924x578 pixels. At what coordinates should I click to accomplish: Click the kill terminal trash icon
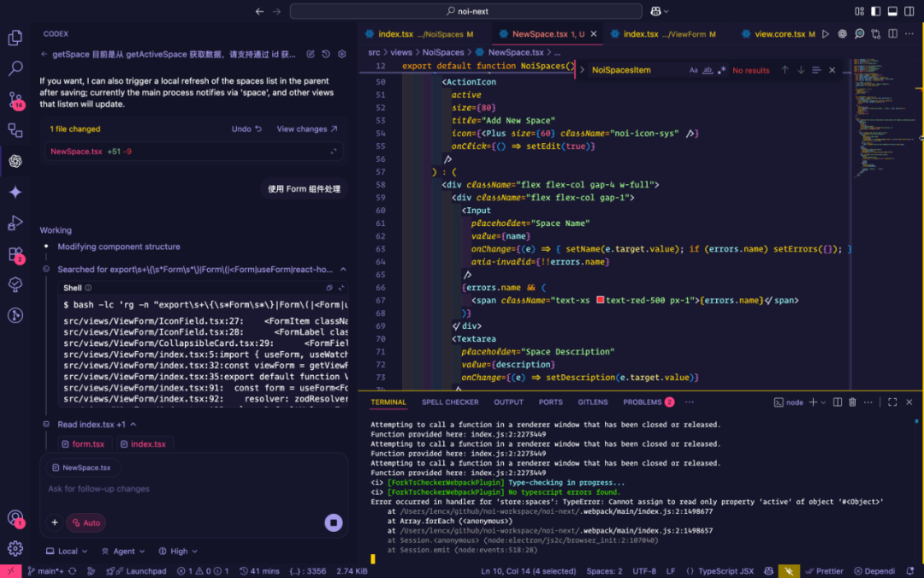(x=852, y=402)
